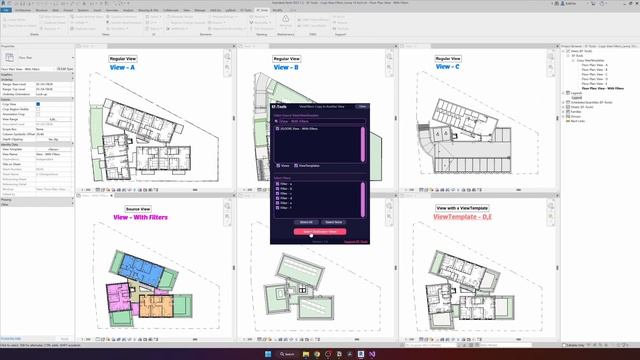
Task: Click navigation wheel icon in View - With Filters
Action: point(227,206)
